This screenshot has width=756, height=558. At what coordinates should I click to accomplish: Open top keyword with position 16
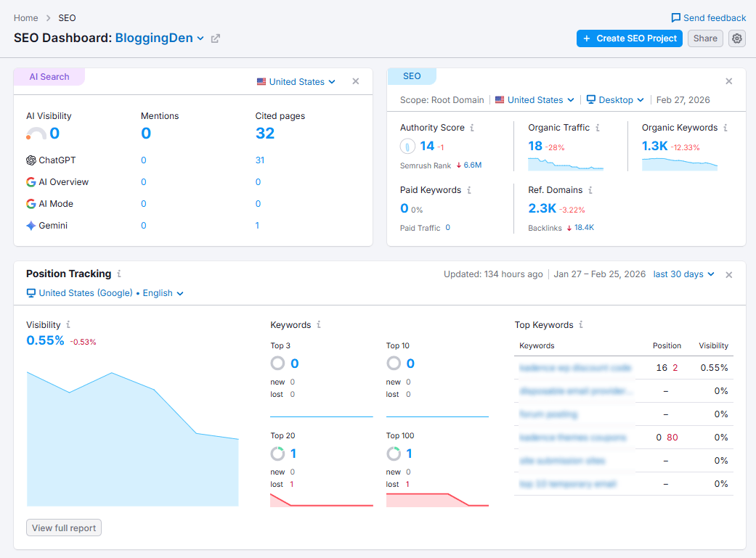[x=574, y=368]
